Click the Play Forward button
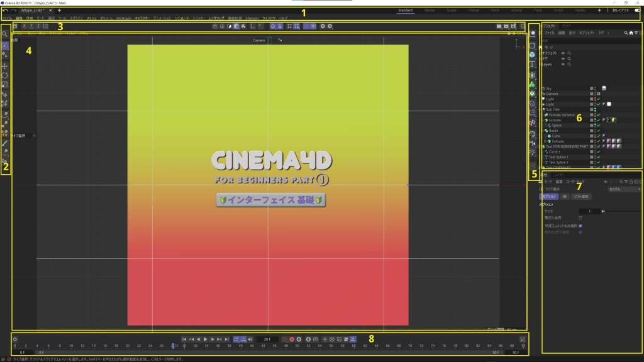Image resolution: width=644 pixels, height=362 pixels. click(x=206, y=339)
